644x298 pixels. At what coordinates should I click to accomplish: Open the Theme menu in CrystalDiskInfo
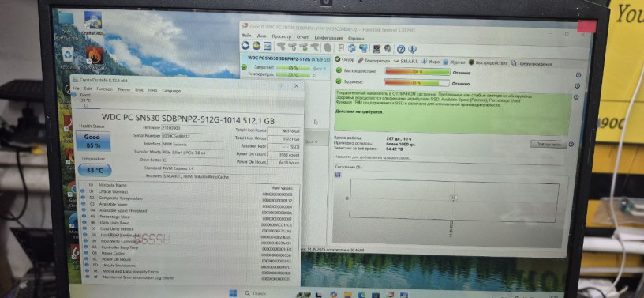coord(124,89)
